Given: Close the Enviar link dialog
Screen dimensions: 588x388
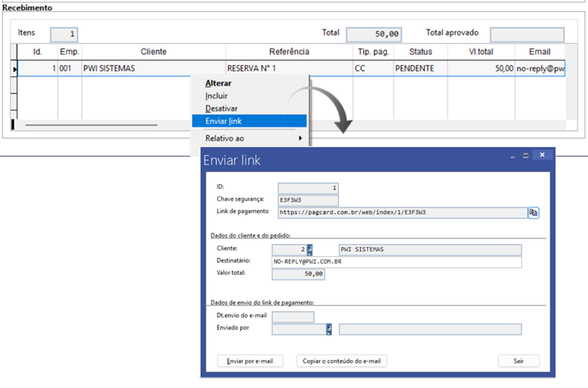Looking at the screenshot, I should (x=544, y=155).
